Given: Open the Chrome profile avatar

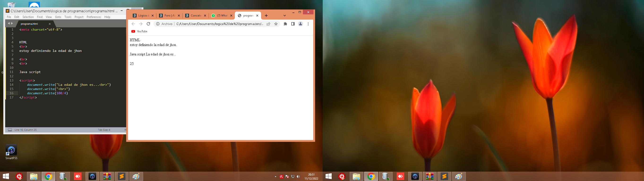Looking at the screenshot, I should click(x=301, y=24).
